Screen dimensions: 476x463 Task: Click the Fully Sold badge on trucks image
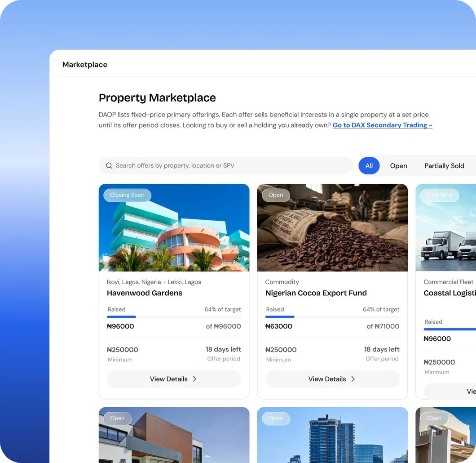tap(439, 195)
